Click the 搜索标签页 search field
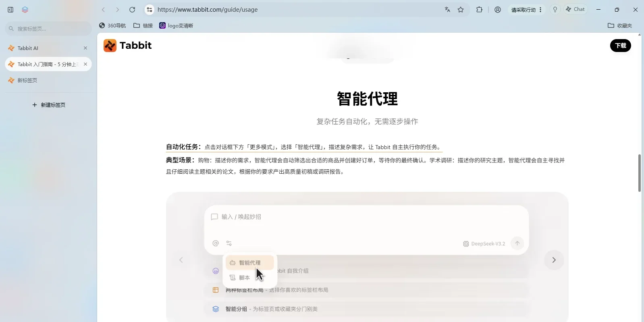The width and height of the screenshot is (644, 322). click(x=48, y=29)
